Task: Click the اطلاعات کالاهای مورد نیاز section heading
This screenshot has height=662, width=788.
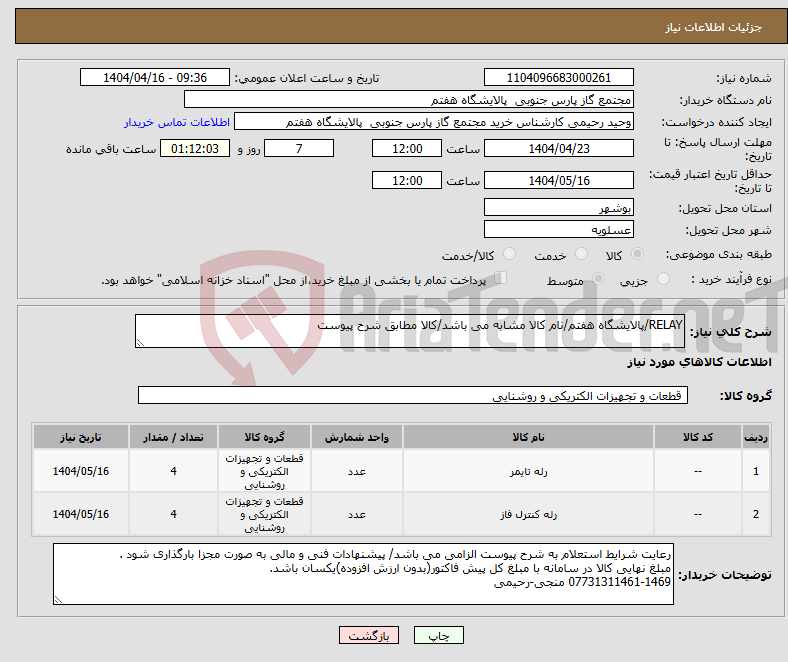Action: (x=699, y=362)
